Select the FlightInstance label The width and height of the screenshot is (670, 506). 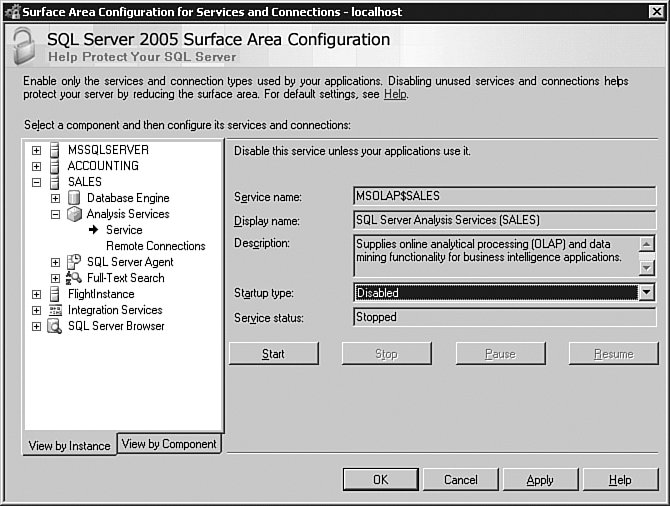(x=101, y=294)
